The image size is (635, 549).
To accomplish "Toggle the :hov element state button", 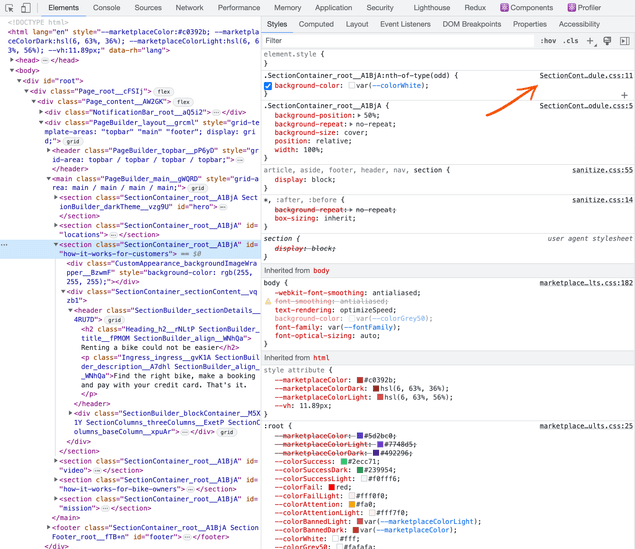I will click(x=548, y=41).
